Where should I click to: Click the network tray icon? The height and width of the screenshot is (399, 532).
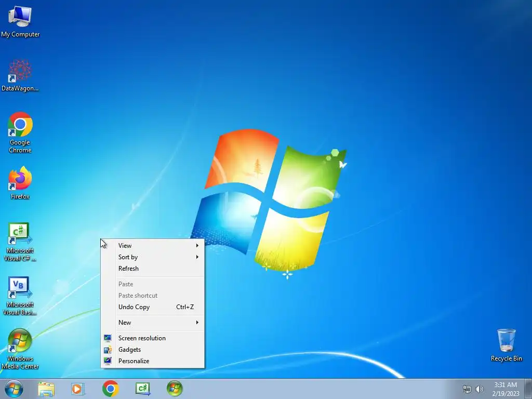(467, 389)
